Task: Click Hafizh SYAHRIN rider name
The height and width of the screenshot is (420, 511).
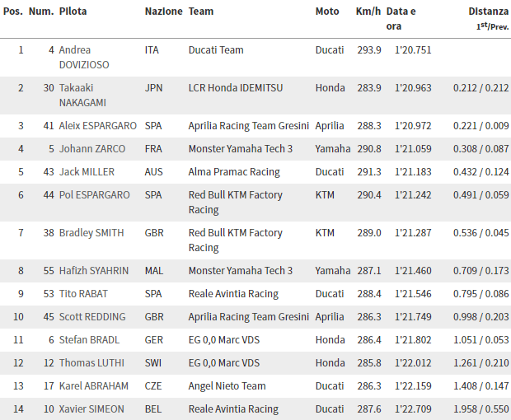Action: 93,271
